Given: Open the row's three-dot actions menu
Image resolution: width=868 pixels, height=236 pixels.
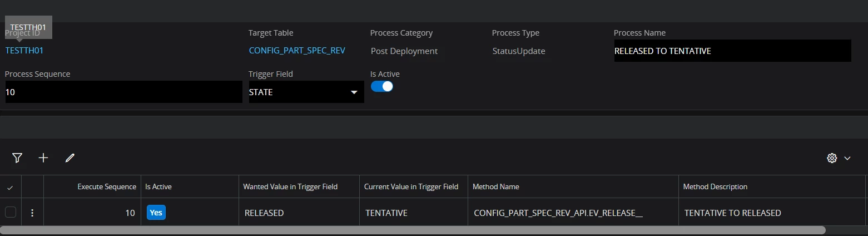Looking at the screenshot, I should click(x=32, y=213).
